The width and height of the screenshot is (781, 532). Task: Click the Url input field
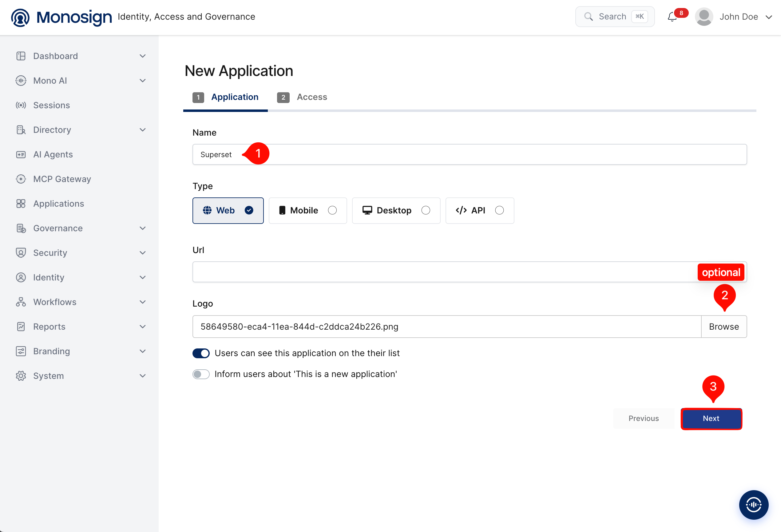470,272
